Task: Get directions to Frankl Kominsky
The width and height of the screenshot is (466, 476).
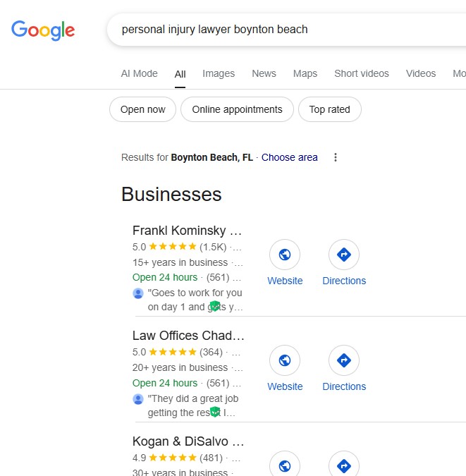Action: click(x=344, y=255)
